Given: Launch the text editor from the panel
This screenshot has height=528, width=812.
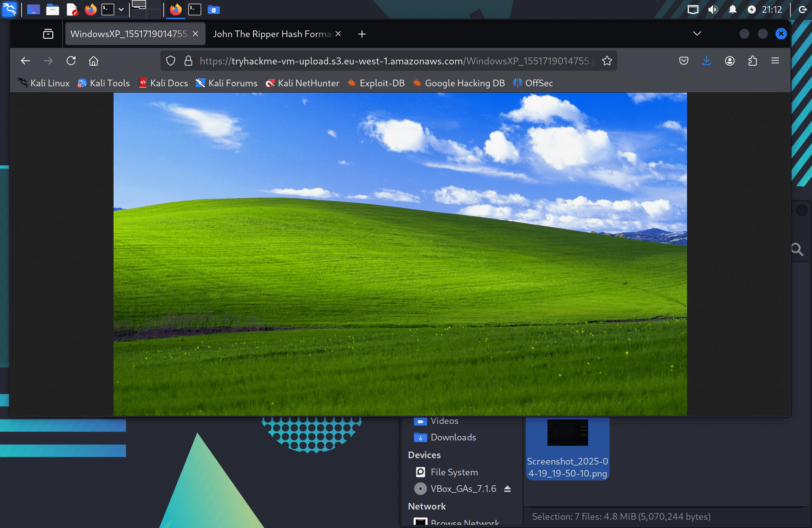Looking at the screenshot, I should (72, 10).
